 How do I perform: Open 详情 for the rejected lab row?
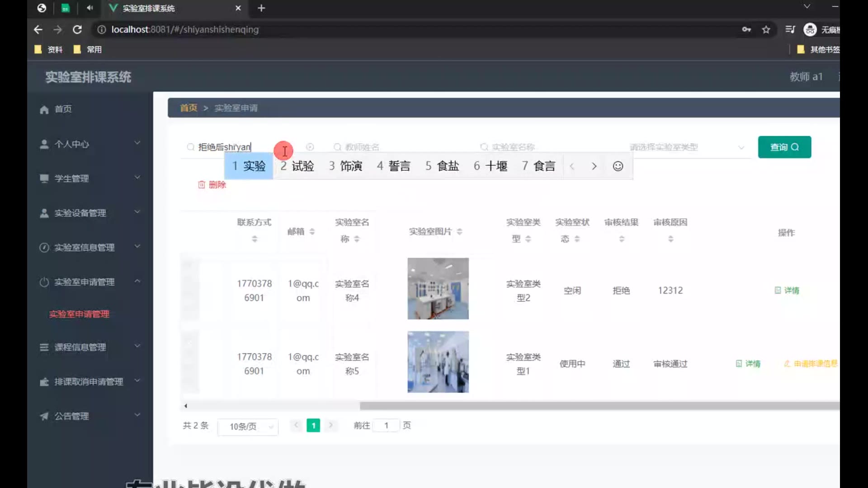point(787,290)
